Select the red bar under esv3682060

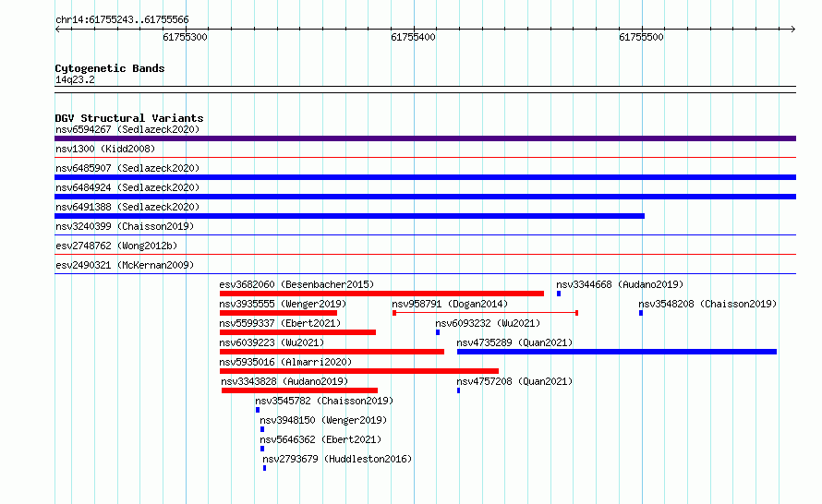[381, 294]
